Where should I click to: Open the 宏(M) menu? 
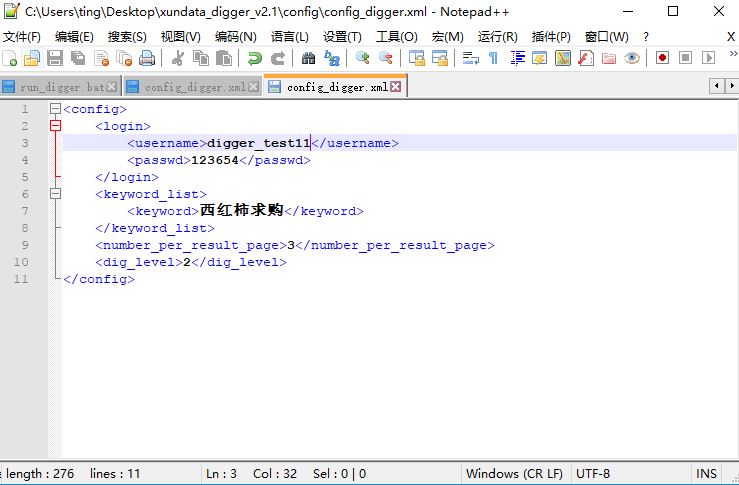pyautogui.click(x=448, y=37)
